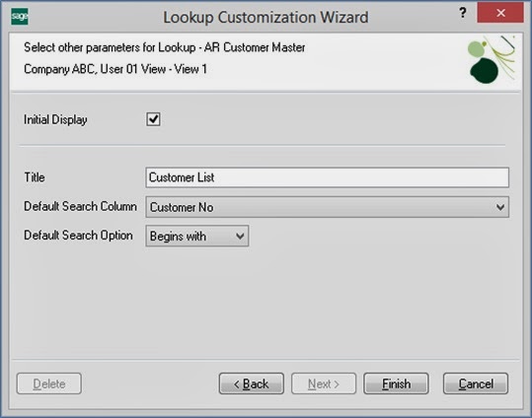The height and width of the screenshot is (418, 532).
Task: Click the Sage logo icon in title bar
Action: pyautogui.click(x=20, y=17)
